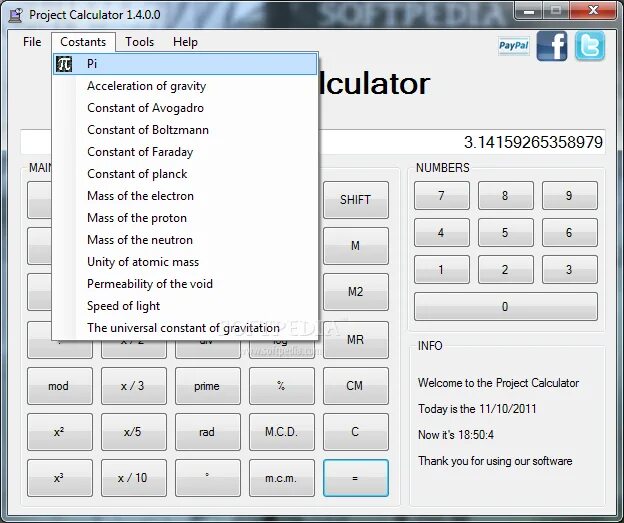Click the x / 10 button
Image resolution: width=624 pixels, height=523 pixels.
[x=134, y=478]
